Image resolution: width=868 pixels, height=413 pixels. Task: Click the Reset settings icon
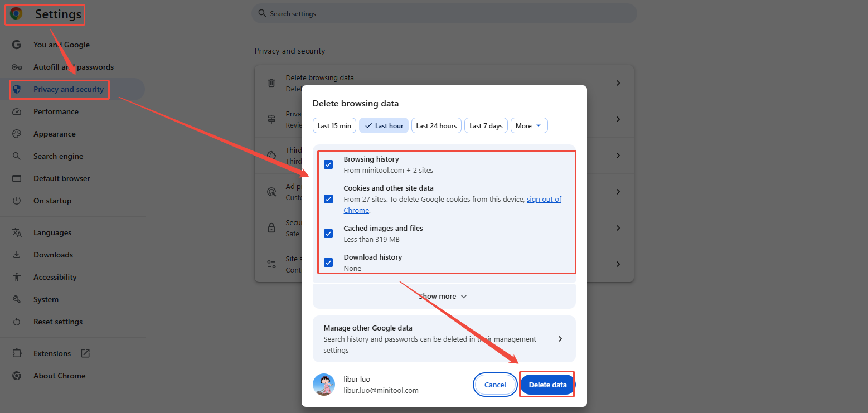17,322
